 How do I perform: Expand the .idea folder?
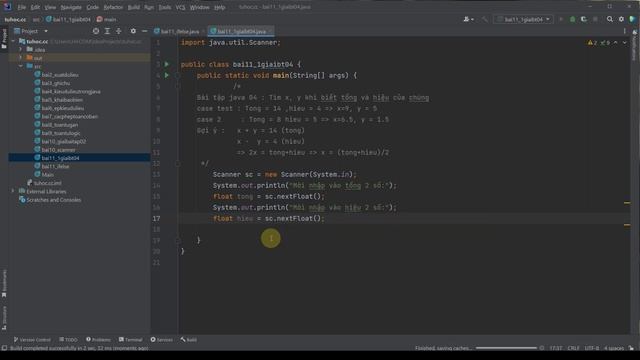pyautogui.click(x=21, y=49)
